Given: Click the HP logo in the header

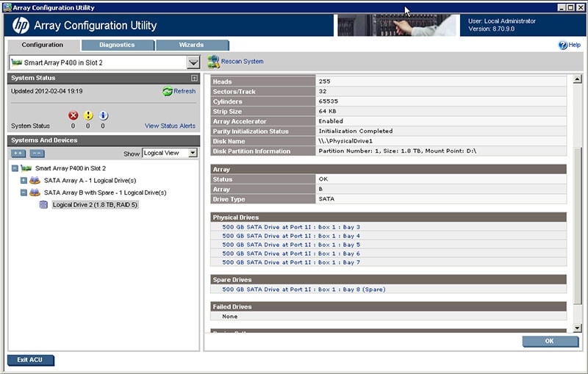Looking at the screenshot, I should pyautogui.click(x=21, y=26).
